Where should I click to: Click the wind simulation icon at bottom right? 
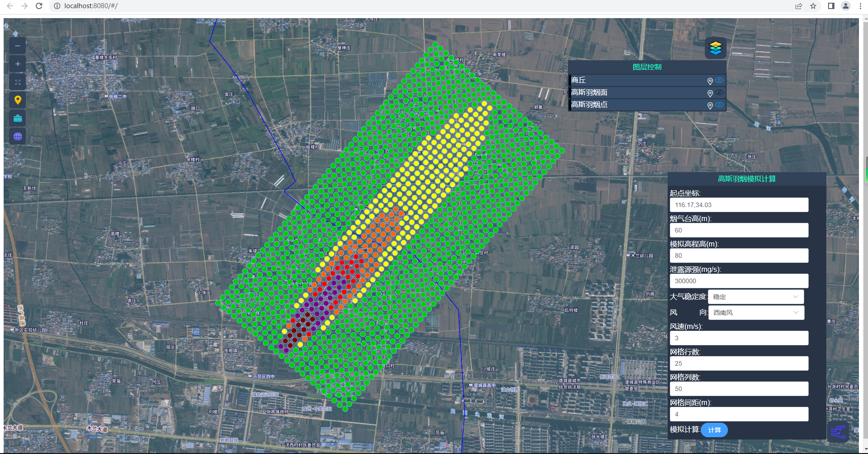tap(838, 431)
